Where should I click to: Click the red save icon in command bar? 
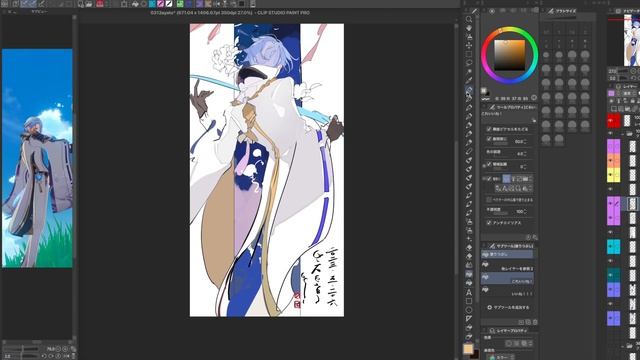[x=100, y=4]
